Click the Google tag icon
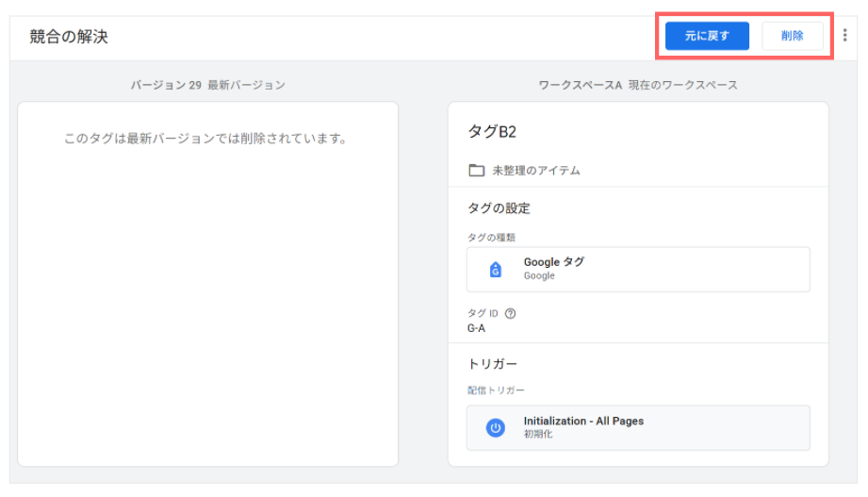The height and width of the screenshot is (497, 868). point(496,270)
